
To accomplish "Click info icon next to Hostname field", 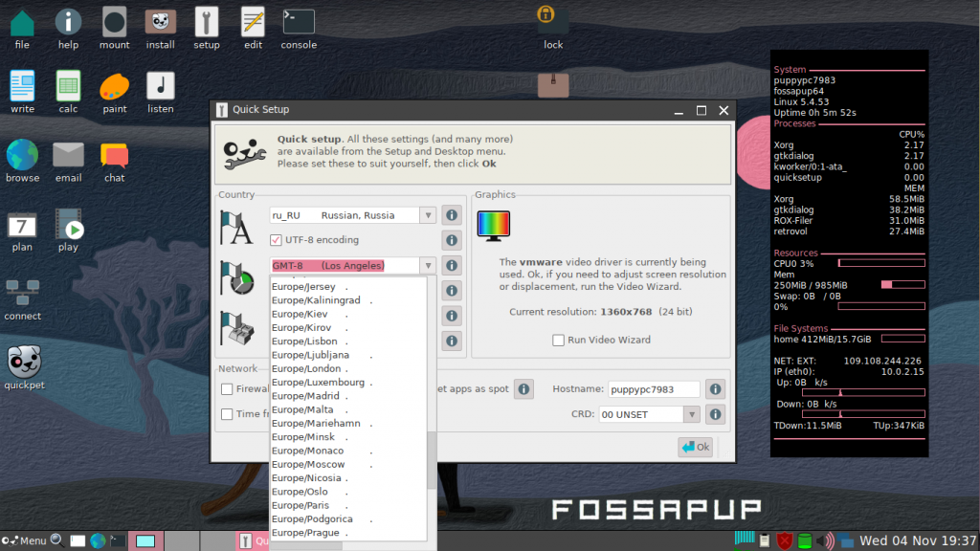I will (x=715, y=389).
